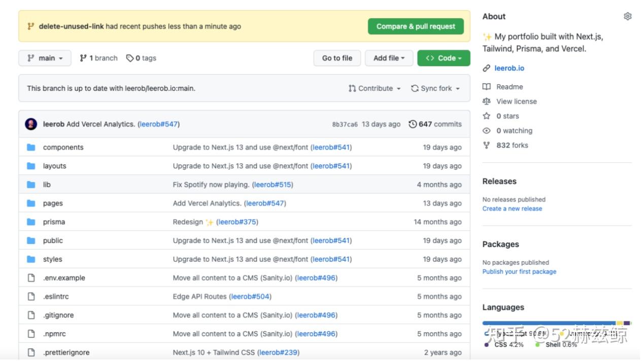
Task: Click the watch eye icon
Action: tap(487, 130)
